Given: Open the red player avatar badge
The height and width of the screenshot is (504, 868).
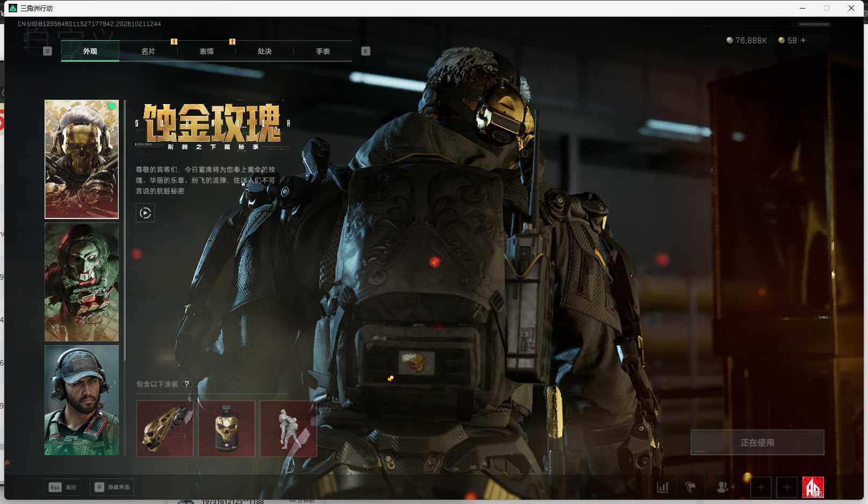Looking at the screenshot, I should 813,487.
